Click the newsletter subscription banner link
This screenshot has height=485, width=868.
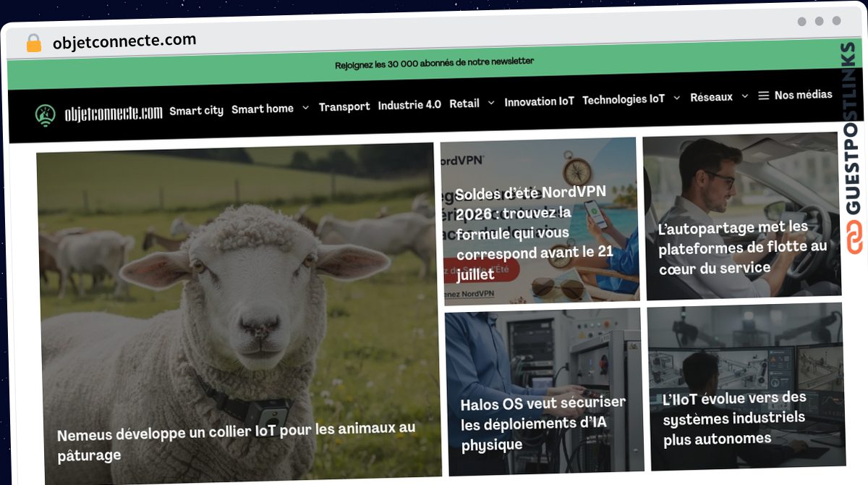click(434, 64)
